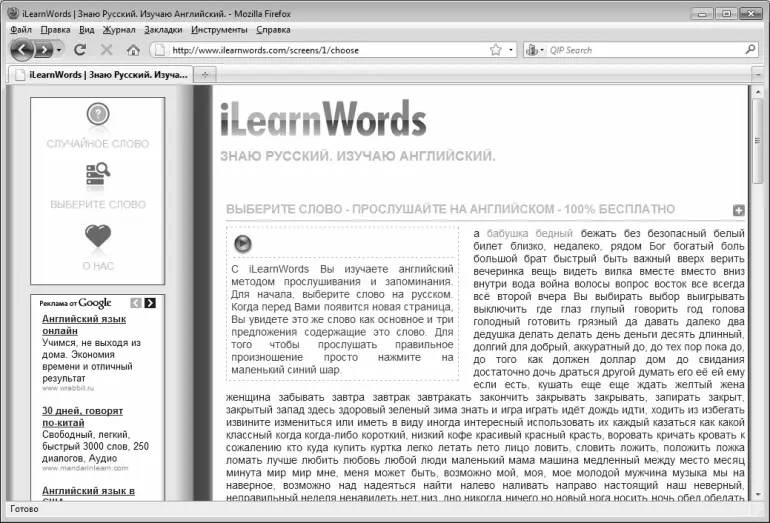This screenshot has height=523, width=770.
Task: Select the word бедный
Action: (x=554, y=233)
